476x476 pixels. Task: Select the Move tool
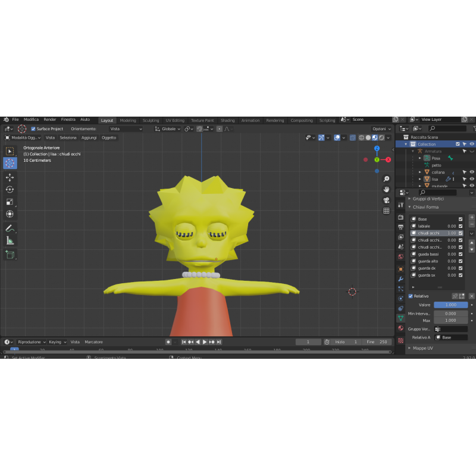click(x=10, y=177)
